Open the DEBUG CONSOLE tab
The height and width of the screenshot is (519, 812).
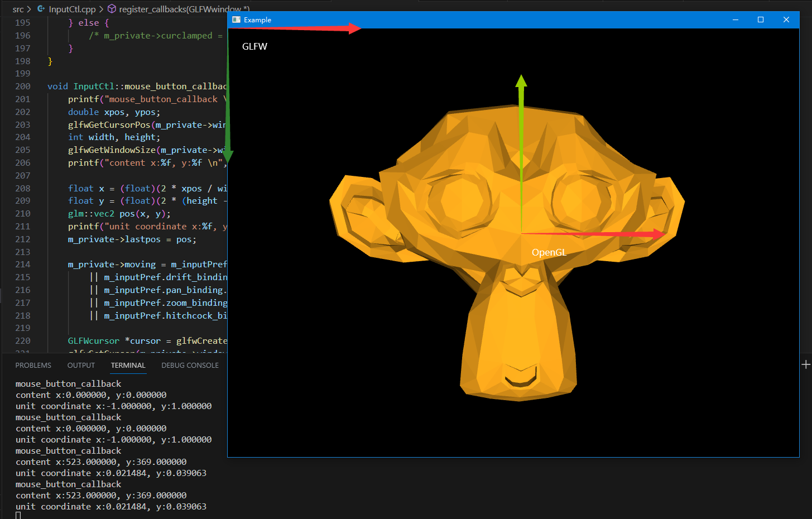[190, 365]
